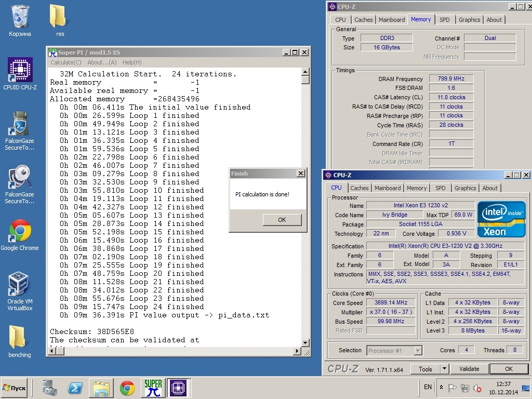This screenshot has width=532, height=399.
Task: Click the Checksum: 38D565E8 line
Action: coord(92,331)
